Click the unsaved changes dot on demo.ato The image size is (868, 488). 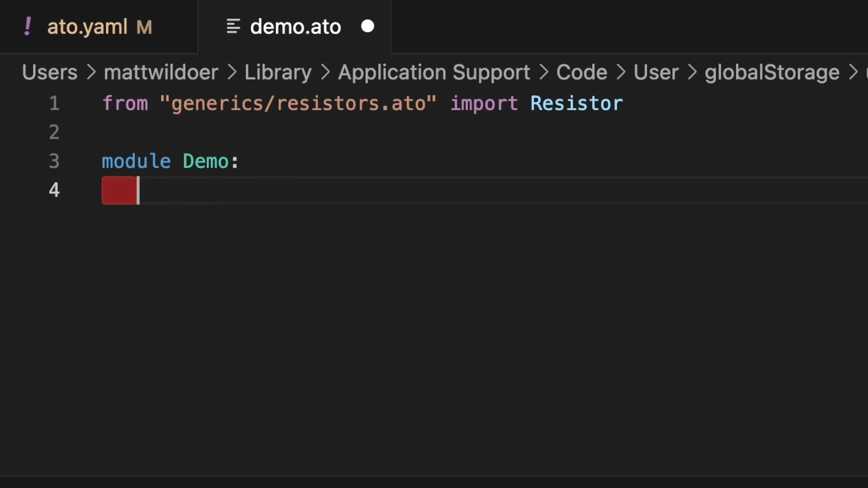tap(368, 26)
